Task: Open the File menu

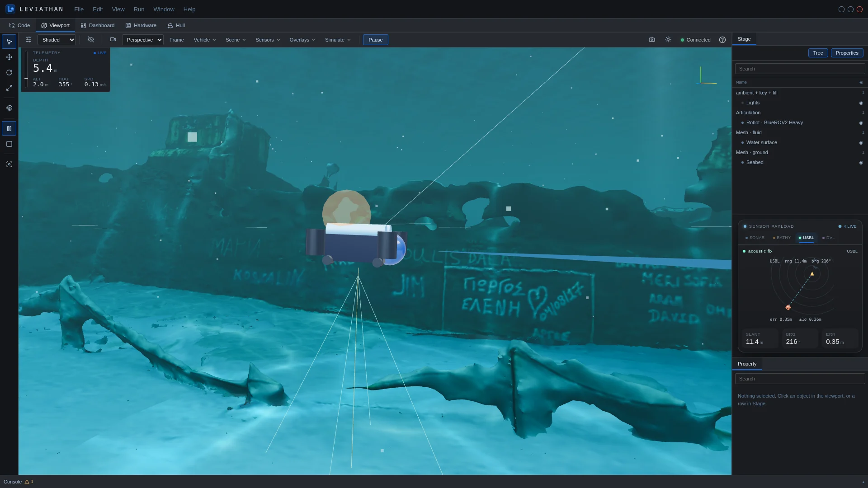Action: coord(79,9)
